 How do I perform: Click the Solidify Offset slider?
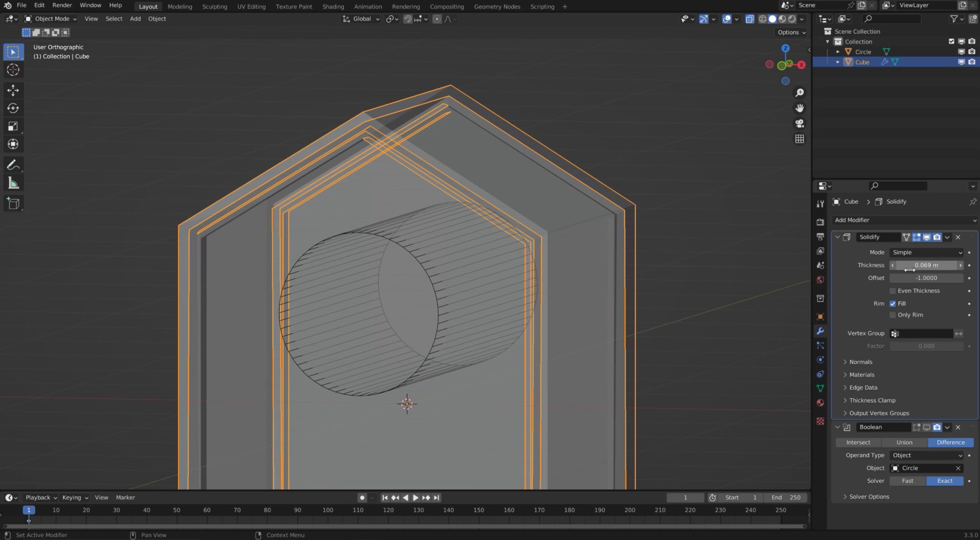pos(926,278)
